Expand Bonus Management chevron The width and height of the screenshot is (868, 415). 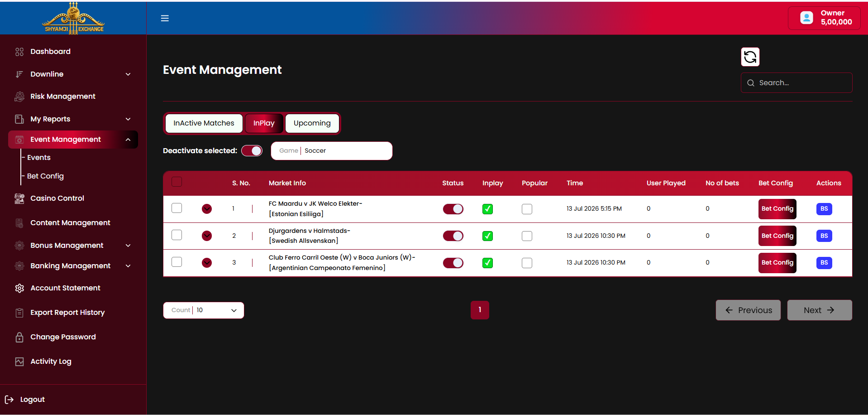click(128, 246)
